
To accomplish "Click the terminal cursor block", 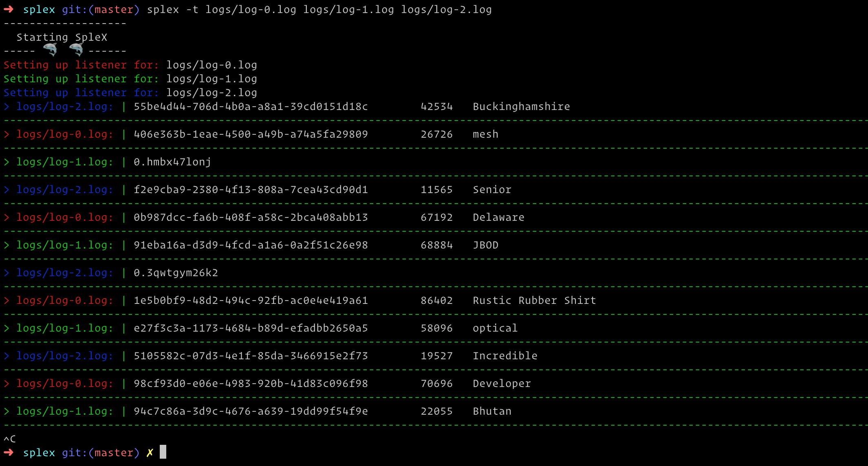I will (x=163, y=452).
